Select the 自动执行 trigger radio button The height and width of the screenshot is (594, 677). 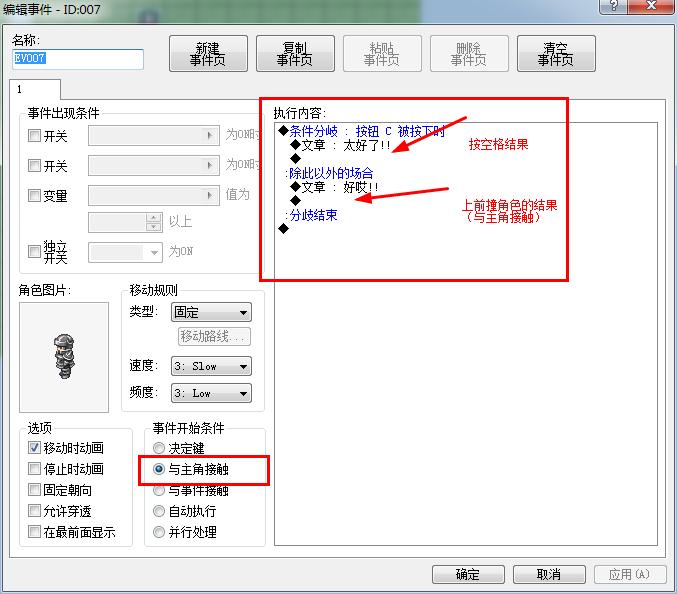159,511
